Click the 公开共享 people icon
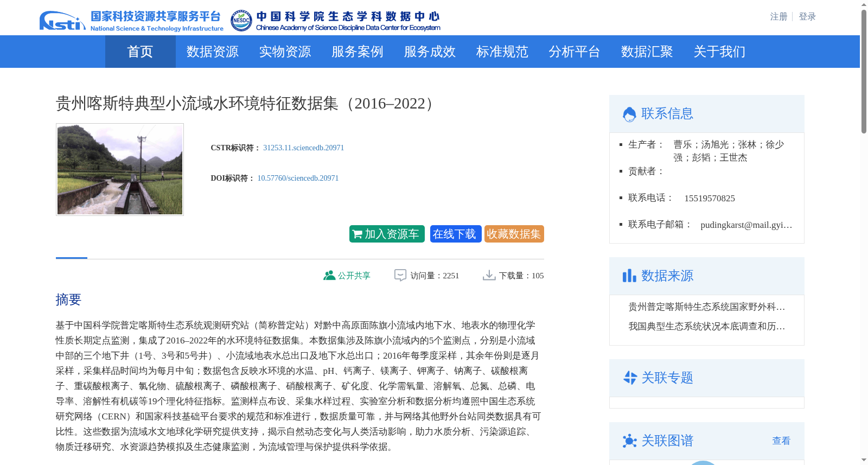 point(329,275)
